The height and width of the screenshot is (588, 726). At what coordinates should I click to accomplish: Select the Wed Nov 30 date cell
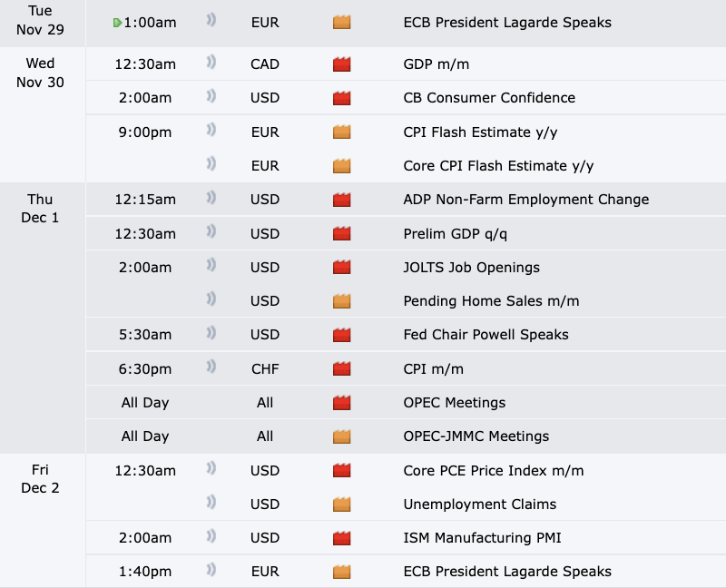coord(40,73)
